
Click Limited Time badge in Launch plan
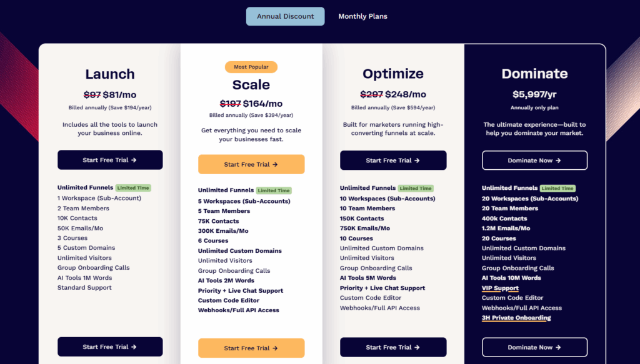[x=133, y=188]
